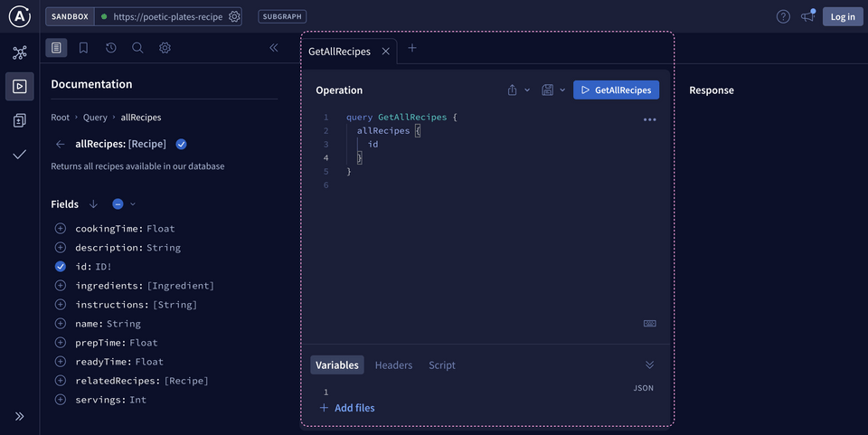
Task: Click the Log in button
Action: click(x=843, y=16)
